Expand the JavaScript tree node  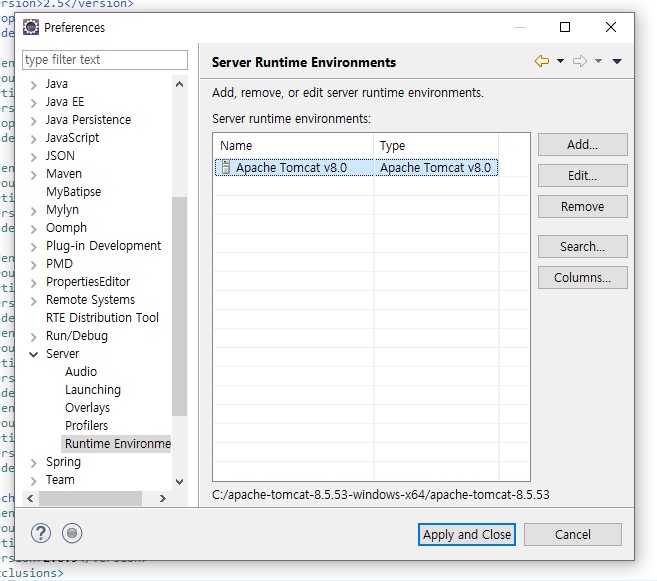pyautogui.click(x=34, y=139)
